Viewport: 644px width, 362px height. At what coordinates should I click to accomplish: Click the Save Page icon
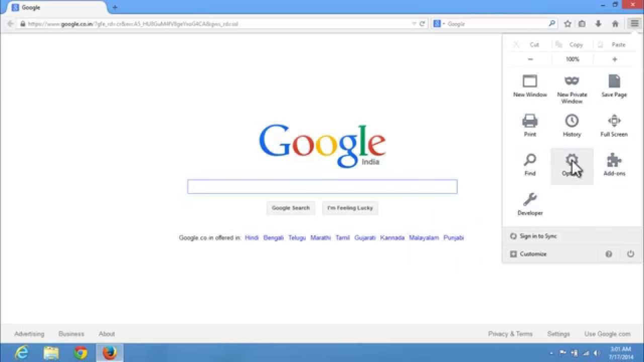614,81
